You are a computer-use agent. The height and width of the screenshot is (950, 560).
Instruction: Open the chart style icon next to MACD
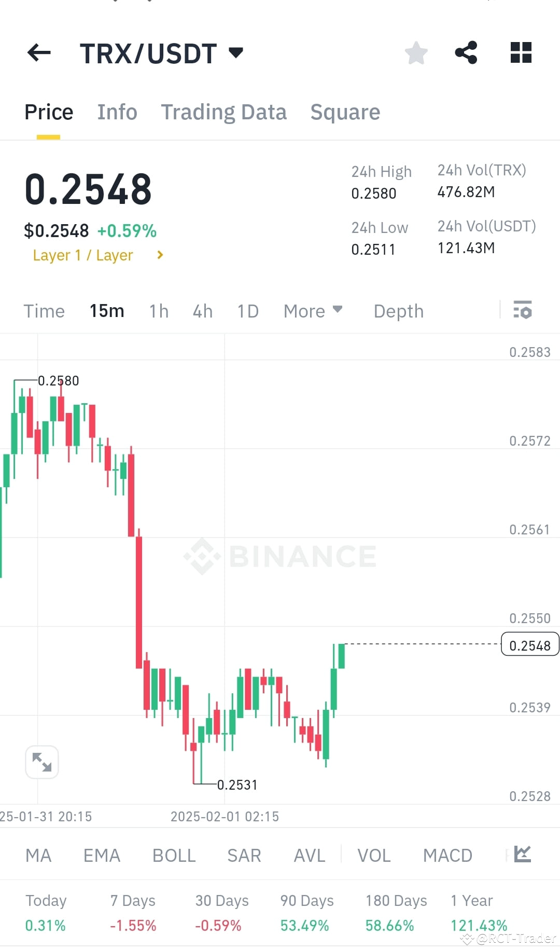pos(524,855)
